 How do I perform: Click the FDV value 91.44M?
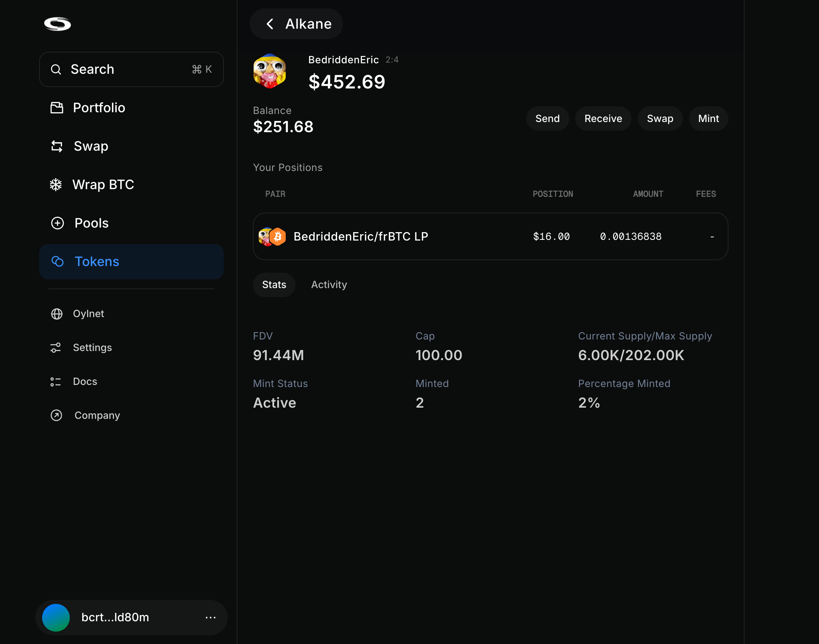pos(279,355)
